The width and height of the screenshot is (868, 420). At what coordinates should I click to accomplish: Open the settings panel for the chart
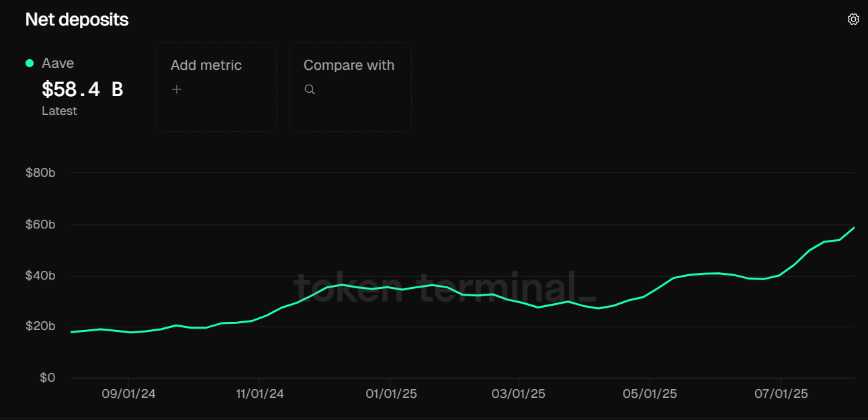point(853,19)
